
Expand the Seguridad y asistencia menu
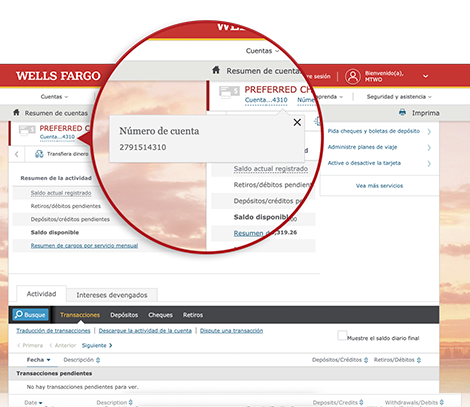pyautogui.click(x=399, y=97)
